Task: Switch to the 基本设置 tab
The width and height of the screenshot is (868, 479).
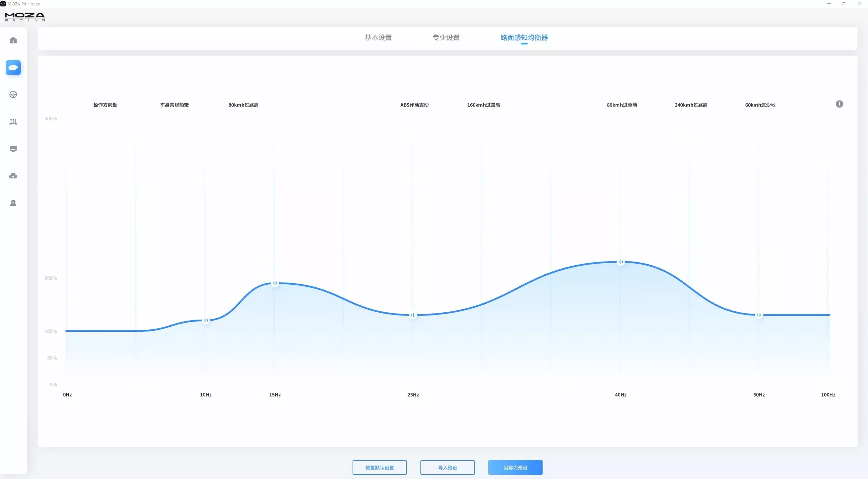Action: pyautogui.click(x=378, y=38)
